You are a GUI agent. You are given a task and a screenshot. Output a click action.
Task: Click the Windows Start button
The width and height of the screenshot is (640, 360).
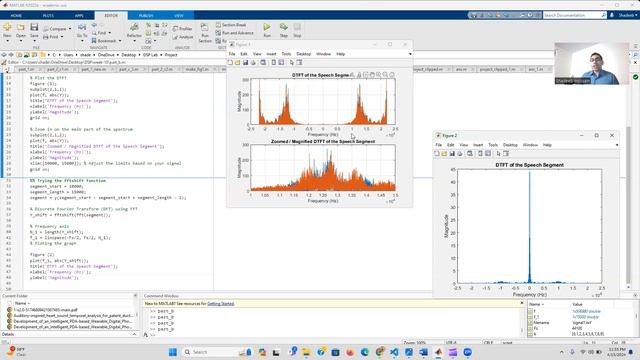coord(173,352)
